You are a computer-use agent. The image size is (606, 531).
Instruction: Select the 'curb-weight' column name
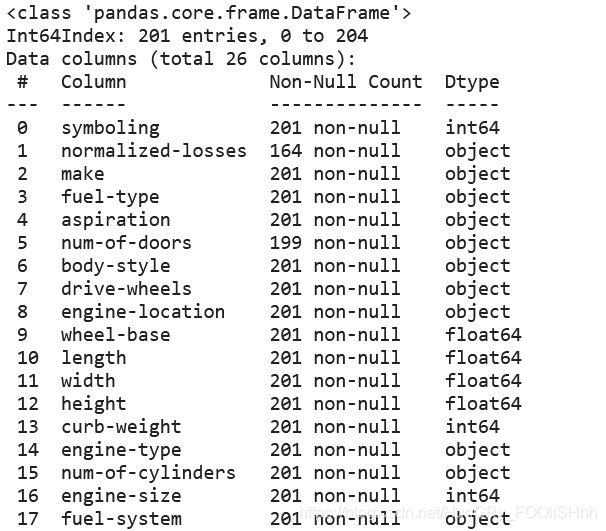coord(121,427)
